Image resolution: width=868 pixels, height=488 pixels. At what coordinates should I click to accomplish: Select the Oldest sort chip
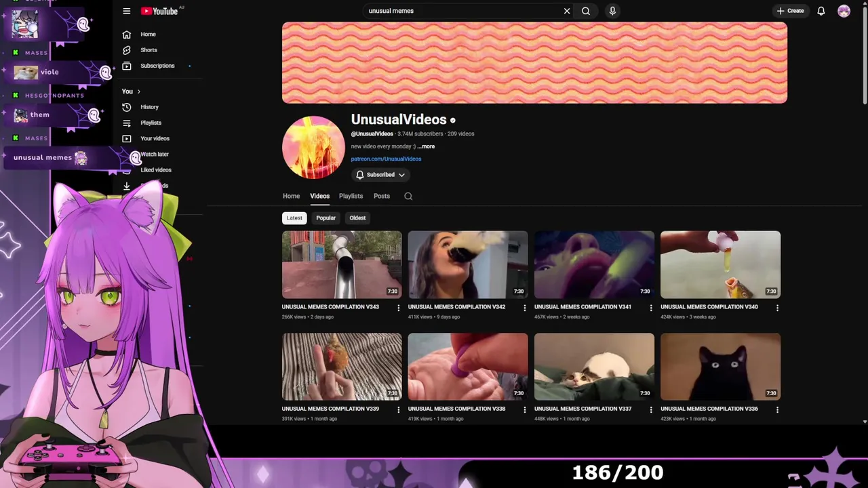pyautogui.click(x=357, y=218)
